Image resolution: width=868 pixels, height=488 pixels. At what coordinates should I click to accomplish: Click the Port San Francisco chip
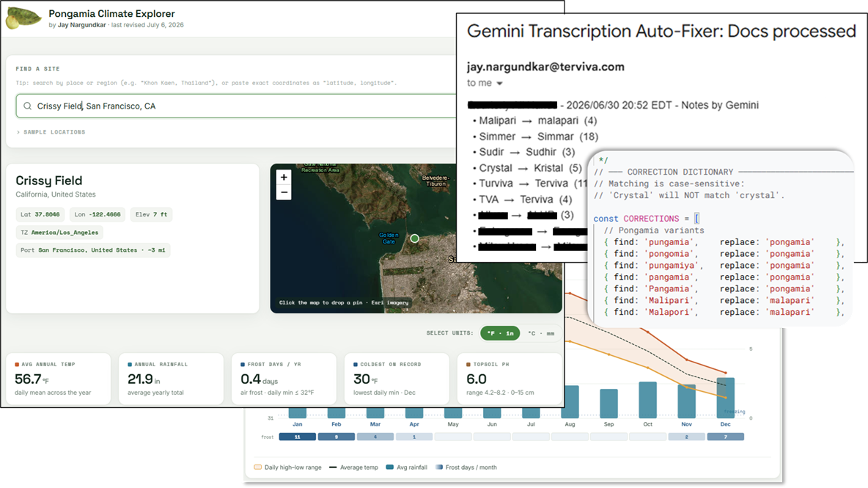[x=93, y=250]
